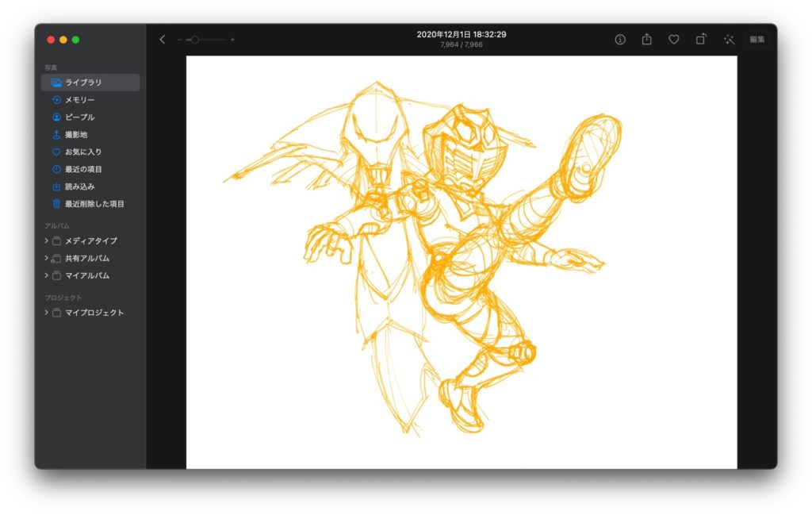Open ピープル in the sidebar
Viewport: 812px width, 515px height.
click(x=90, y=117)
